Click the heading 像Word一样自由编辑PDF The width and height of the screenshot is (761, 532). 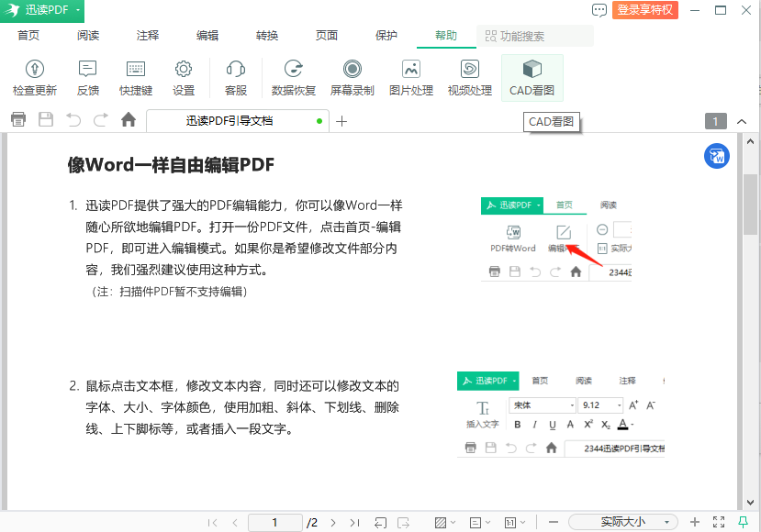(171, 165)
